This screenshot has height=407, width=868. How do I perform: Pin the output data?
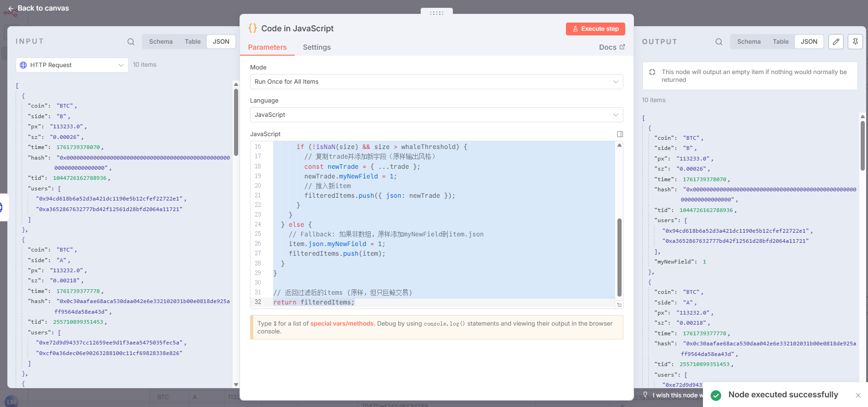pos(855,42)
